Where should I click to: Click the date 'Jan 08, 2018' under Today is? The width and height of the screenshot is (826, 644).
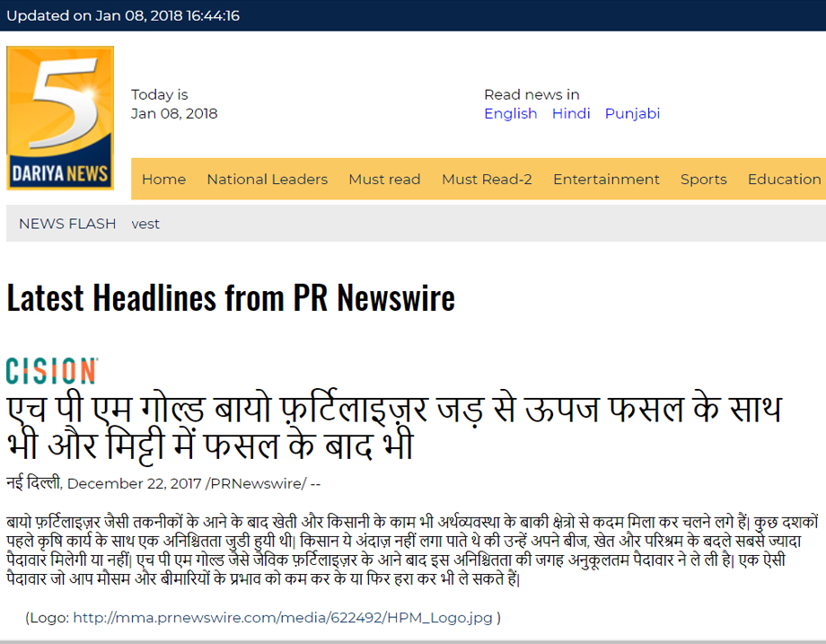[174, 114]
